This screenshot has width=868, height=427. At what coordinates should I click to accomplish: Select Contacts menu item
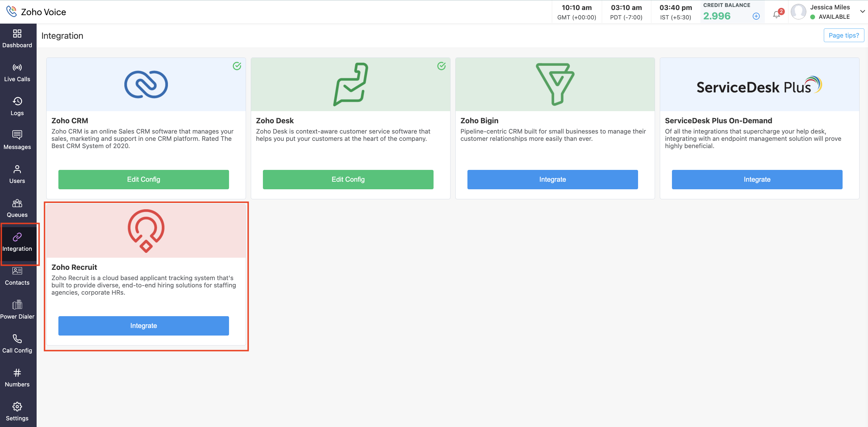[17, 276]
